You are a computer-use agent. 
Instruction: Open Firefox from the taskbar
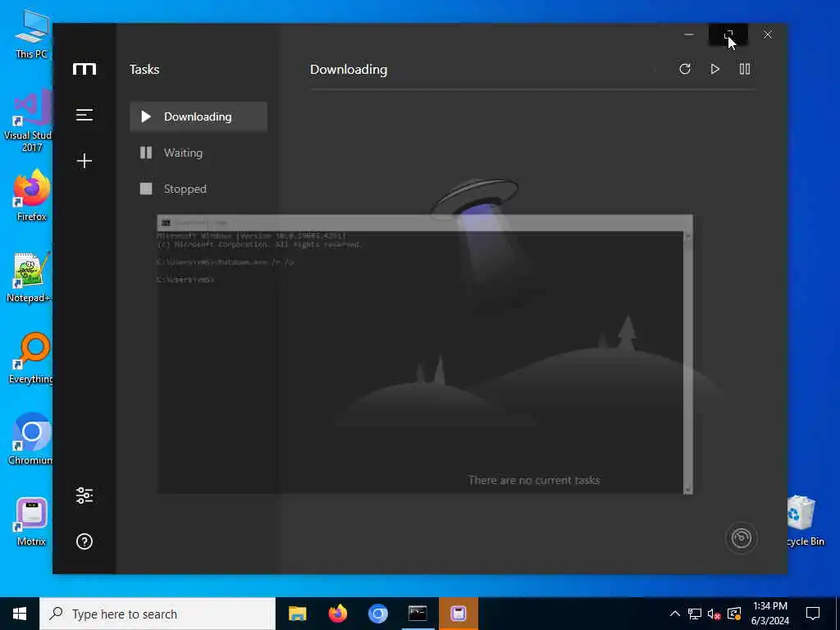pyautogui.click(x=337, y=614)
